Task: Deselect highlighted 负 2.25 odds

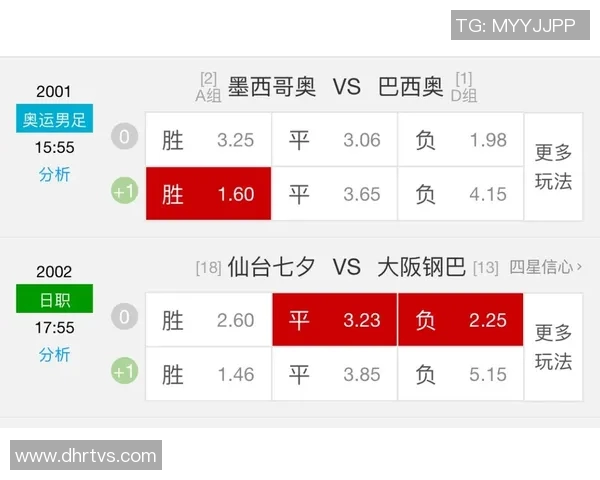Action: [460, 320]
